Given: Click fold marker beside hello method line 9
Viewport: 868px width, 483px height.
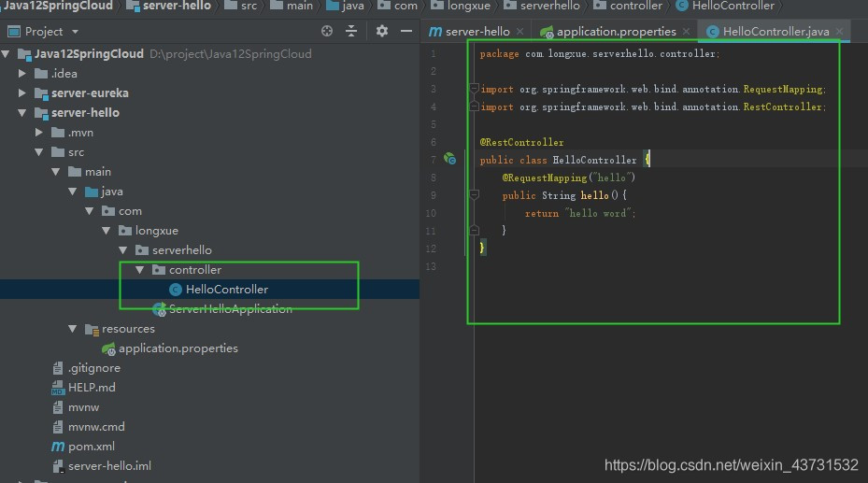Looking at the screenshot, I should (x=474, y=194).
